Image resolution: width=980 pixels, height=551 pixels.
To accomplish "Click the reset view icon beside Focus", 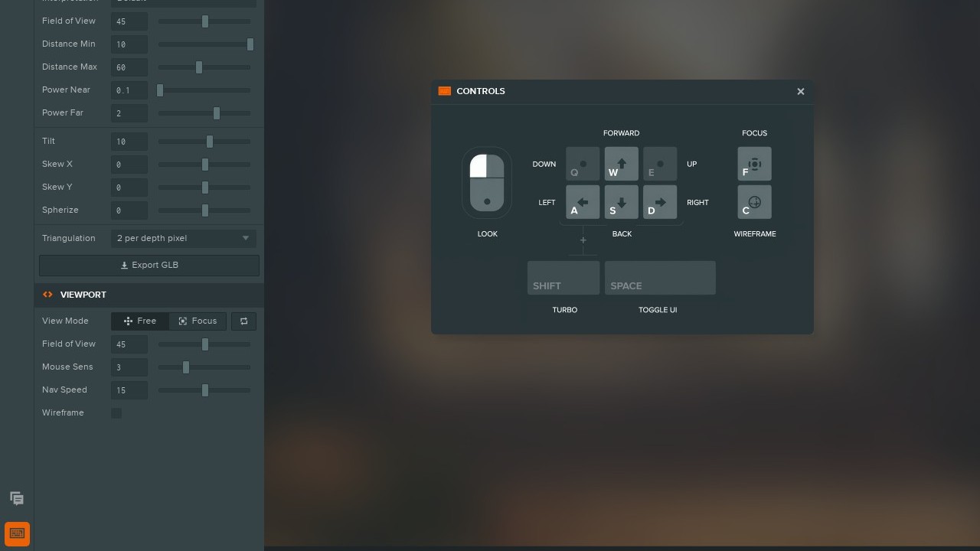I will click(x=243, y=321).
